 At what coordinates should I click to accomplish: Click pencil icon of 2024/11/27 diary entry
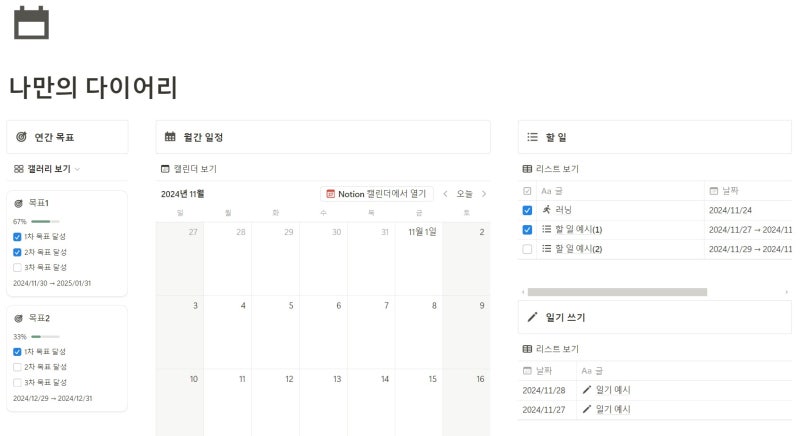pos(587,409)
